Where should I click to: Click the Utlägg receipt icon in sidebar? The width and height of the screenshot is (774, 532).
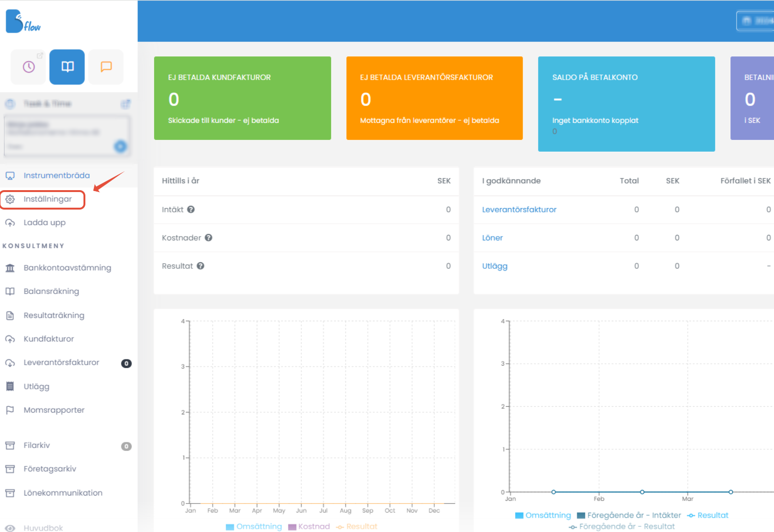coord(10,386)
